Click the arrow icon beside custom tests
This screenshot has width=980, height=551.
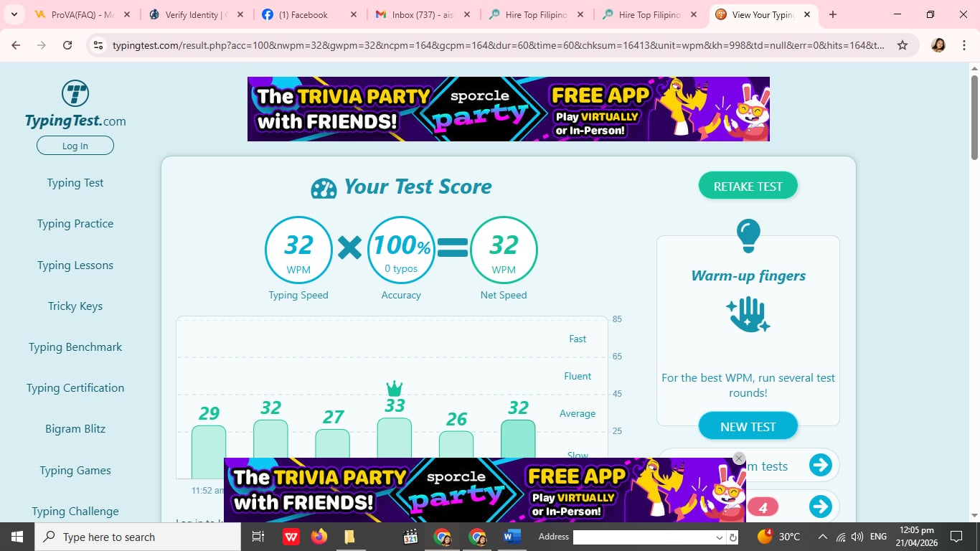point(820,466)
